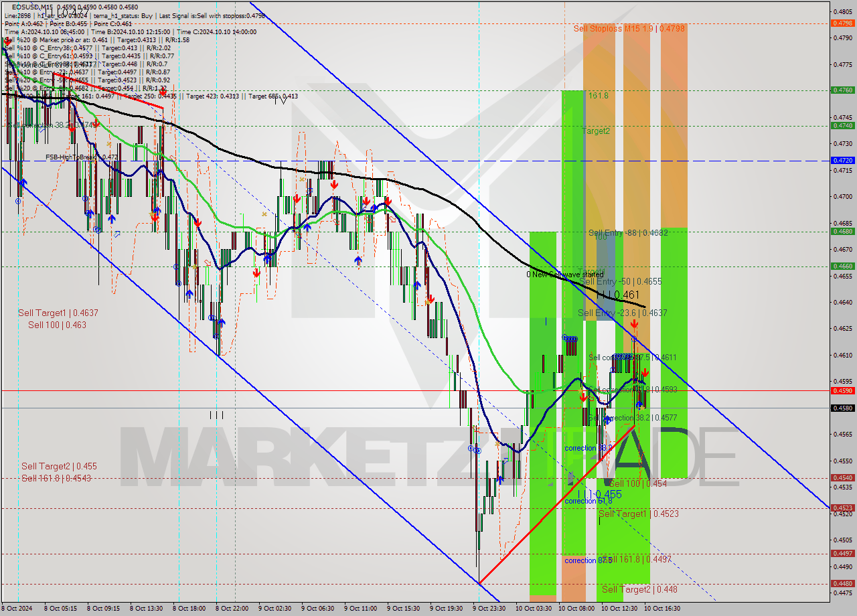857x616 pixels.
Task: Click the left 'Sell 100 | 0.463' label
Action: [x=57, y=325]
